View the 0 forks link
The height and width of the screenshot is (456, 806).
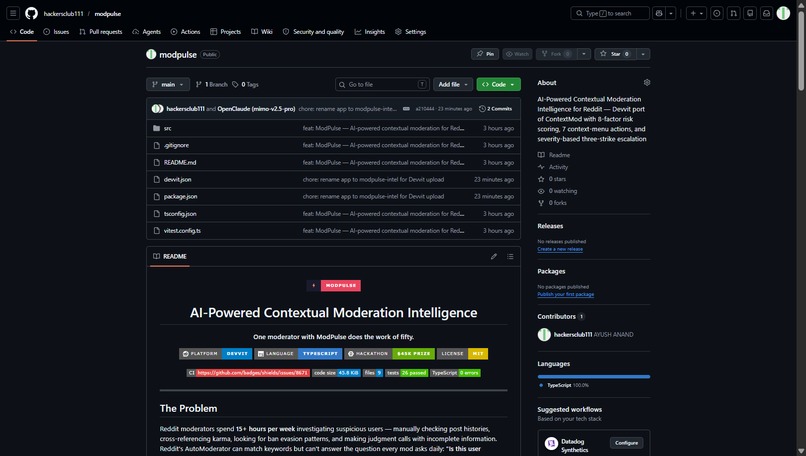pyautogui.click(x=552, y=203)
